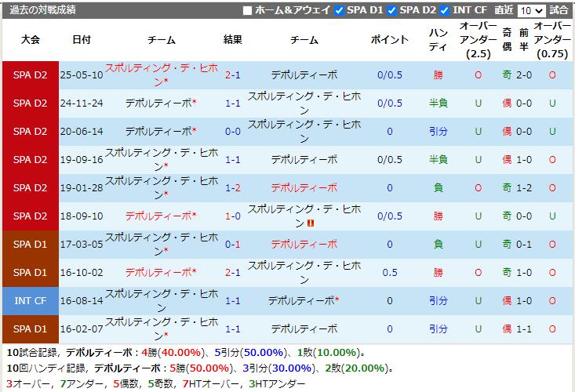Click デポルティーボ away team in 16-08-14 row

pos(301,301)
